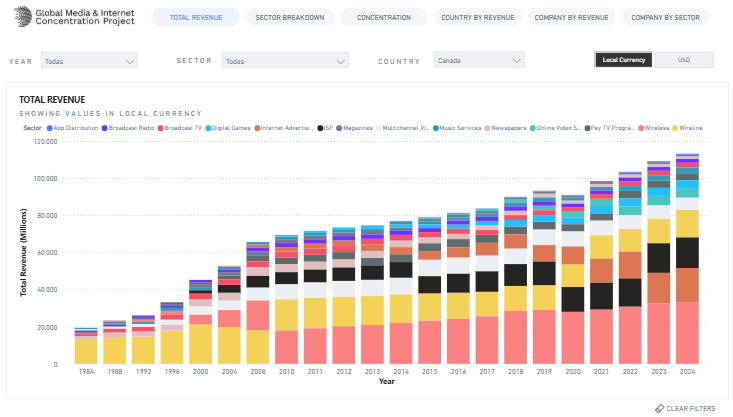Select the ISP legend marker
Viewport: 733px width, 417px height.
[320, 128]
